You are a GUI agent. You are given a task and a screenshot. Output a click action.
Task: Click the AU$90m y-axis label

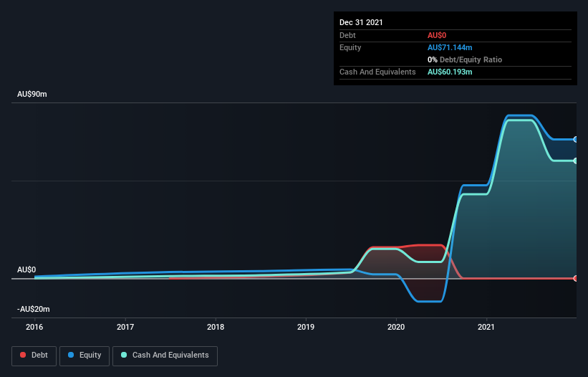(x=32, y=94)
